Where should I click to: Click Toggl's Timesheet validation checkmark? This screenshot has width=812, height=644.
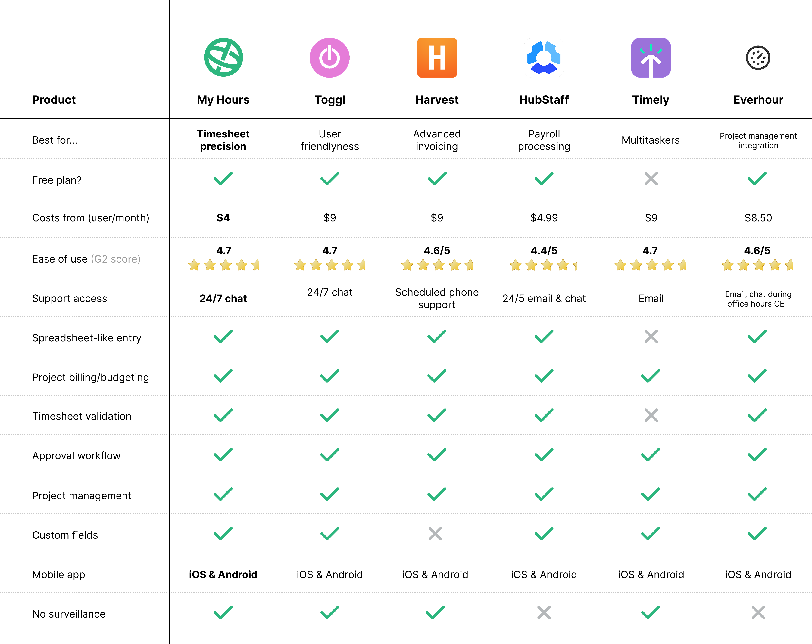point(329,415)
